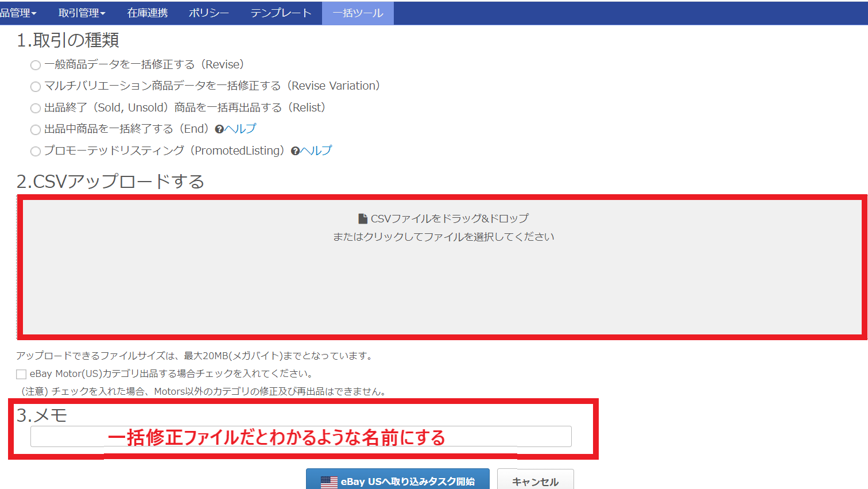Image resolution: width=868 pixels, height=489 pixels.
Task: Click the 最大20MB file size note text
Action: click(195, 356)
